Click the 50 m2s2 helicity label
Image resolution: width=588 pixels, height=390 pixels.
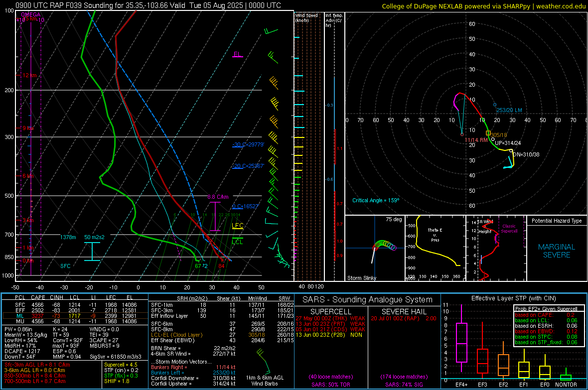pos(94,237)
